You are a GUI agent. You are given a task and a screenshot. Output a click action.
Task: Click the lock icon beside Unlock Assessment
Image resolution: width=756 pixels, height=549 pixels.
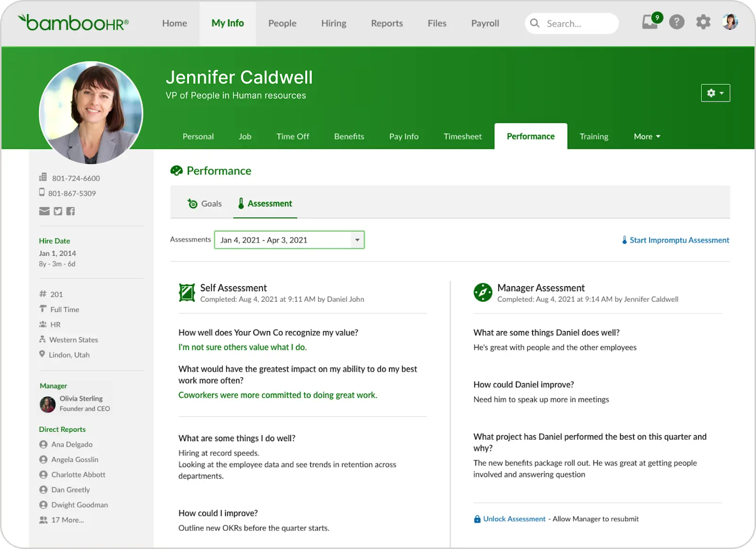(x=477, y=519)
